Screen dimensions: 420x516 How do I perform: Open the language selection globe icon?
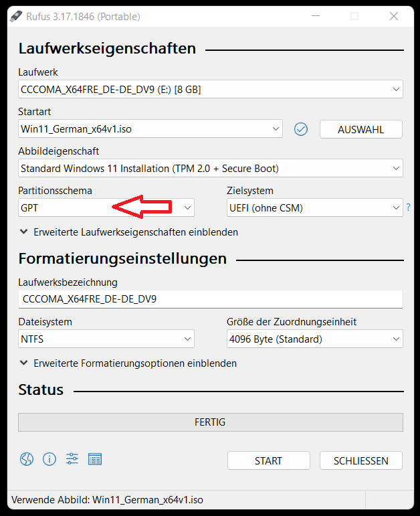pos(27,458)
